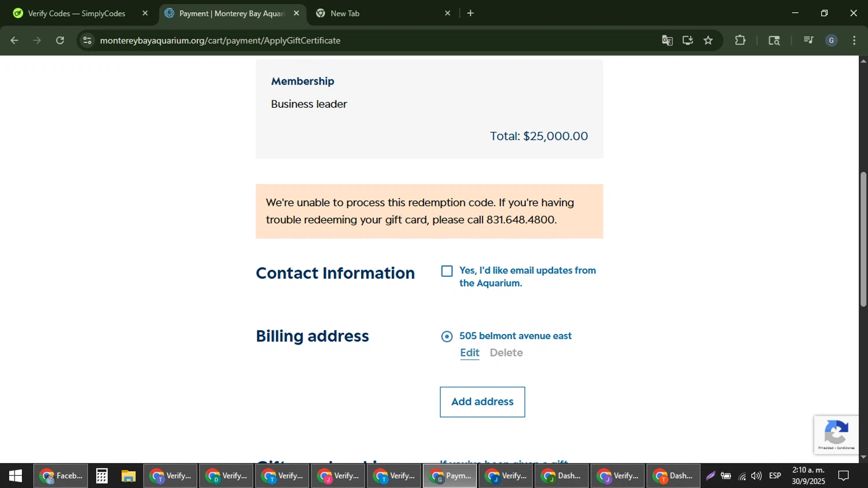
Task: Open the Chrome profile G avatar
Action: pos(832,41)
